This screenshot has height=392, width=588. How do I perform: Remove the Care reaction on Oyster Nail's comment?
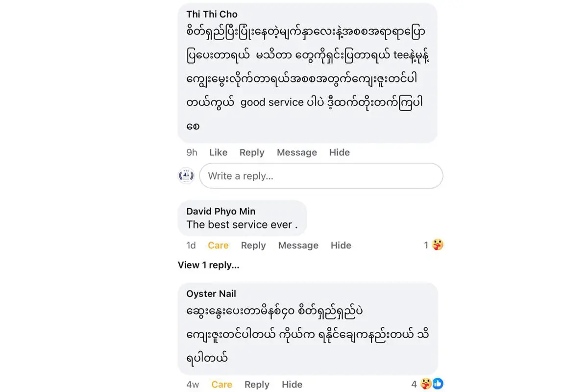pos(221,385)
